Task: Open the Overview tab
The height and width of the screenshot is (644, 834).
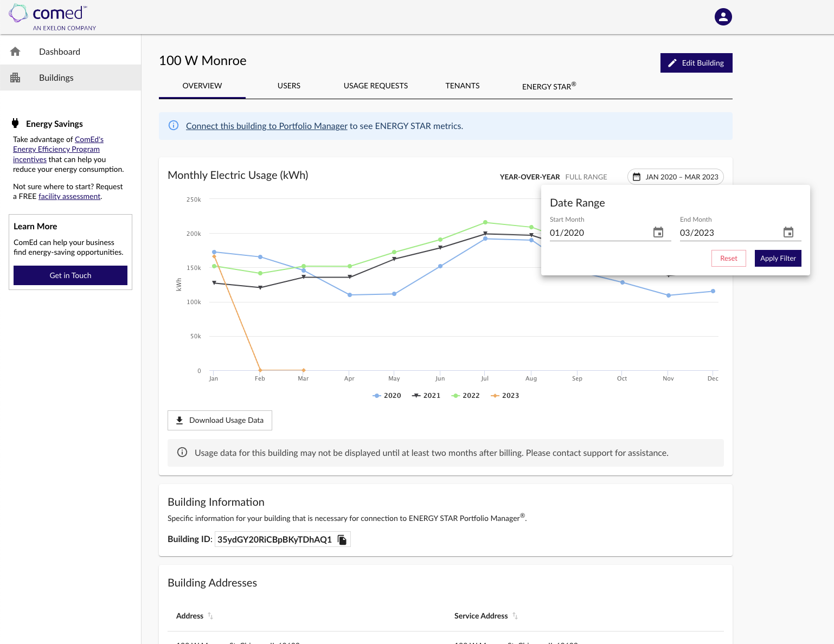Action: pos(202,86)
